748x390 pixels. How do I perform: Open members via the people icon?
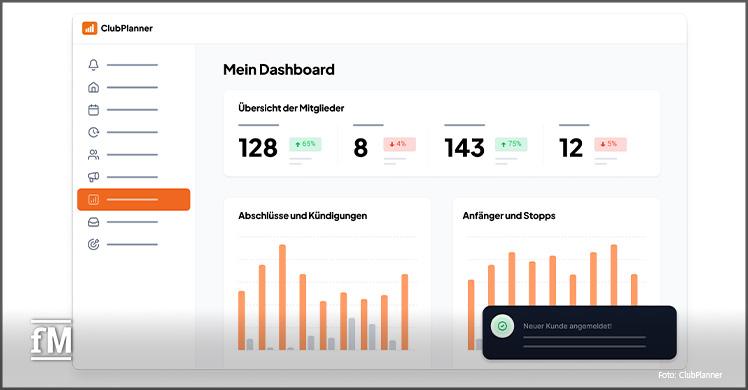pos(94,154)
